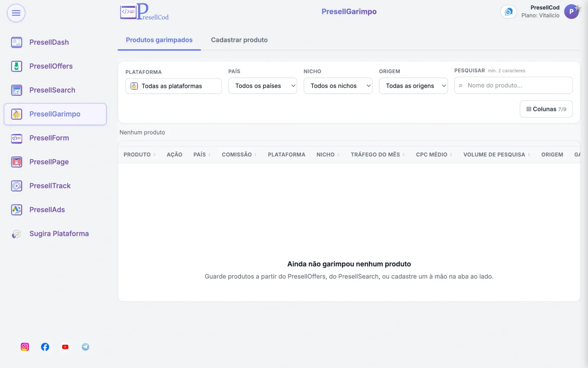This screenshot has width=588, height=368.
Task: Open the Instagram social link
Action: click(25, 347)
